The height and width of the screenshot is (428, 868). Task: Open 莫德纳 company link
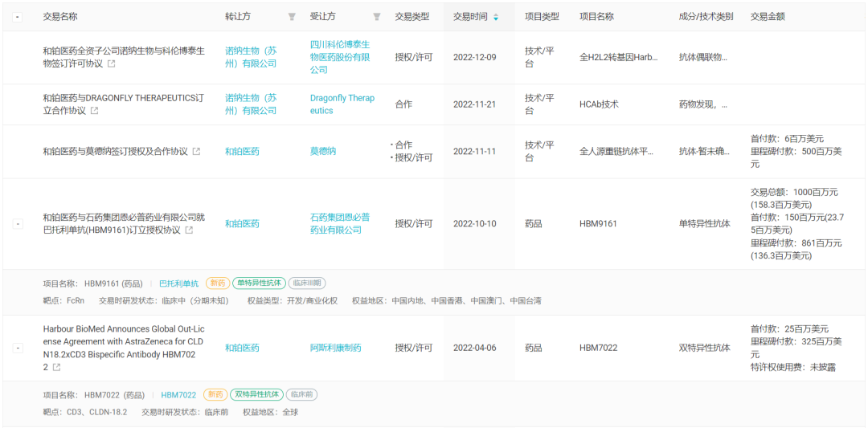(323, 152)
